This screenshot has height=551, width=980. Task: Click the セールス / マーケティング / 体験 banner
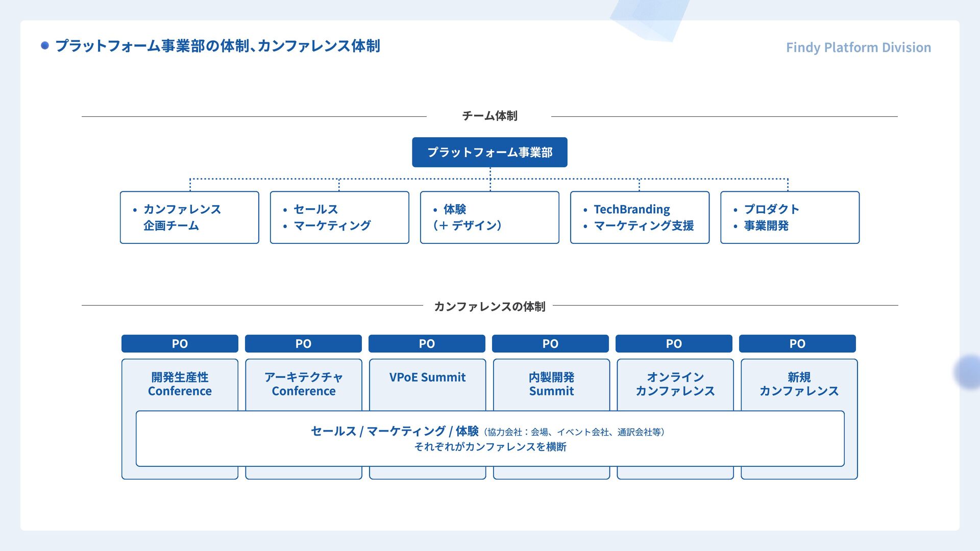(x=489, y=439)
